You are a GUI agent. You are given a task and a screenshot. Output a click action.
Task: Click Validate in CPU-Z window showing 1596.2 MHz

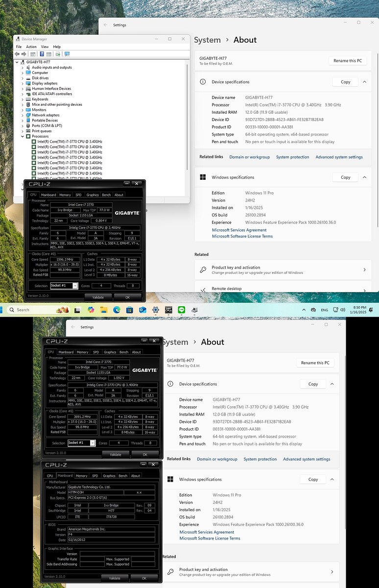click(98, 297)
